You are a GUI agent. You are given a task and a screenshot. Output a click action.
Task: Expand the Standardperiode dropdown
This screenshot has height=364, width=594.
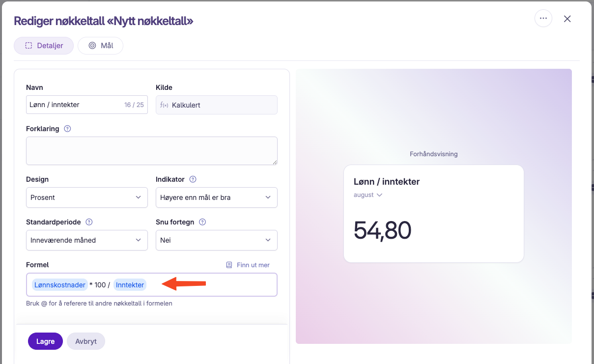pos(87,240)
